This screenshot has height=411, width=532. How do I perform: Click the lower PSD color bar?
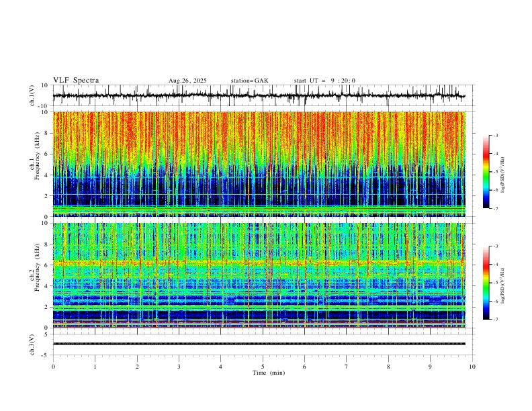(486, 283)
